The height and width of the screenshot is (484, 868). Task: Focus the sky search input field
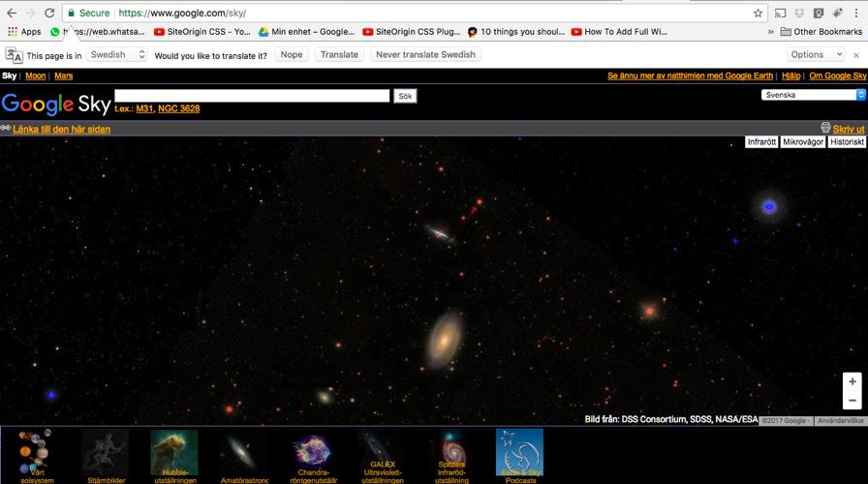coord(252,96)
